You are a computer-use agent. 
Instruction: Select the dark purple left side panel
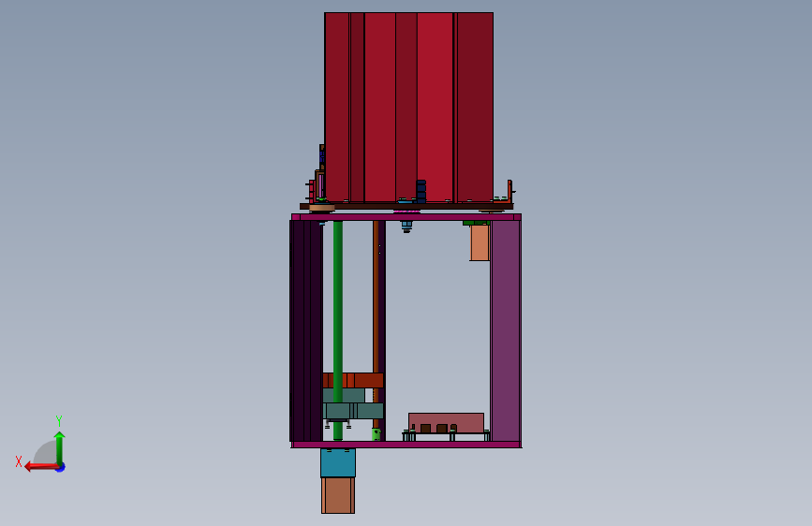(306, 330)
